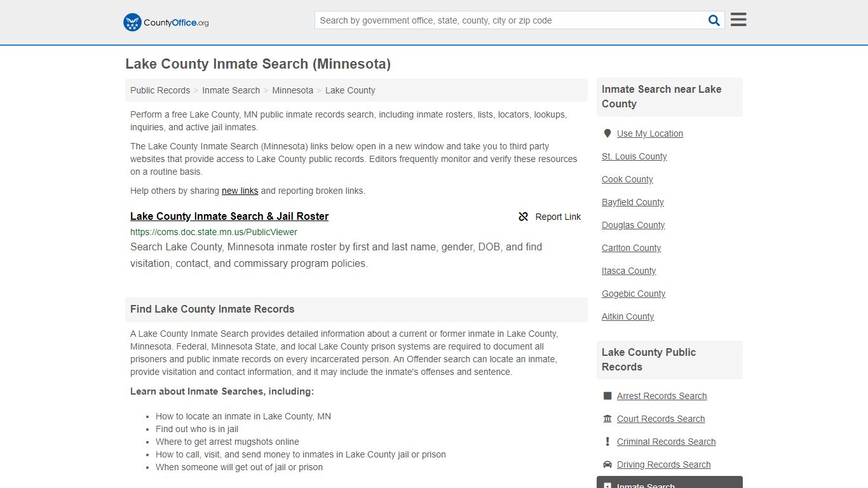
Task: Open Lake County Inmate Search & Jail Roster
Action: point(229,216)
